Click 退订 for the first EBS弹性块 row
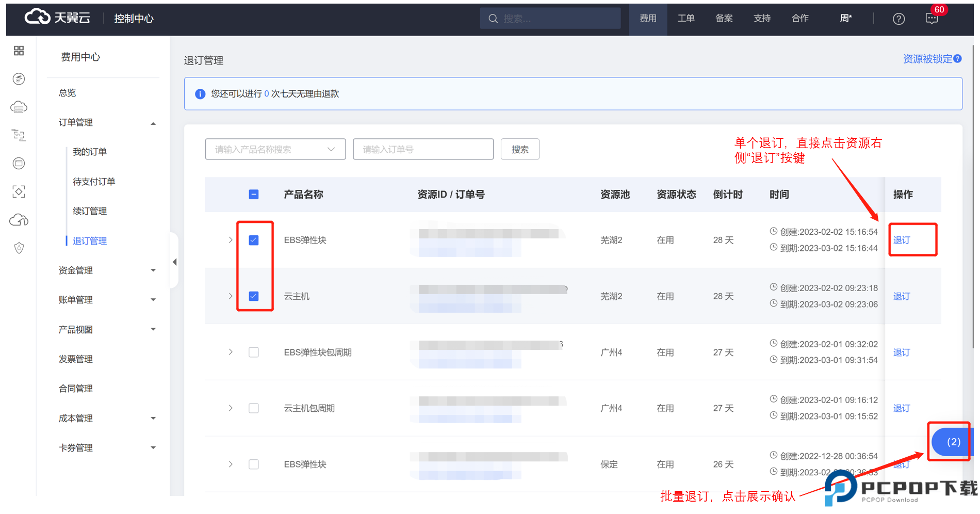Viewport: 980px width, 514px height. point(902,240)
